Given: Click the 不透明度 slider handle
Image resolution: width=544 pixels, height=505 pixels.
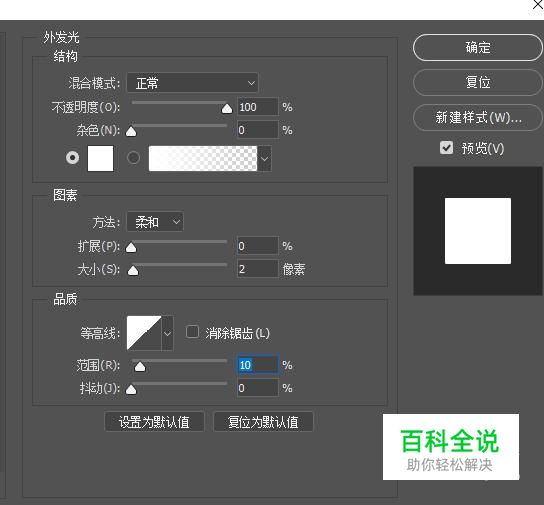Looking at the screenshot, I should tap(227, 109).
